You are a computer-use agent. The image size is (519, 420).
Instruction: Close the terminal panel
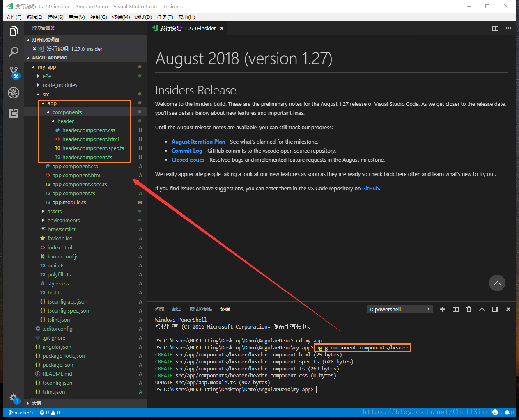pyautogui.click(x=508, y=309)
